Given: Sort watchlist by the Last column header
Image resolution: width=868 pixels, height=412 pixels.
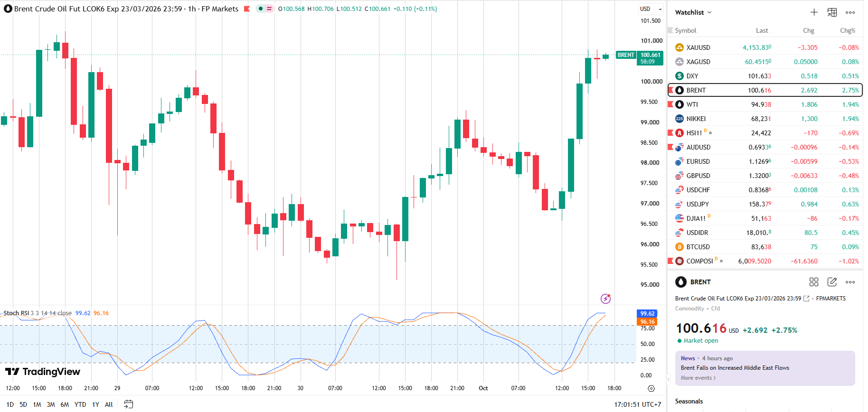Looking at the screenshot, I should [x=762, y=30].
